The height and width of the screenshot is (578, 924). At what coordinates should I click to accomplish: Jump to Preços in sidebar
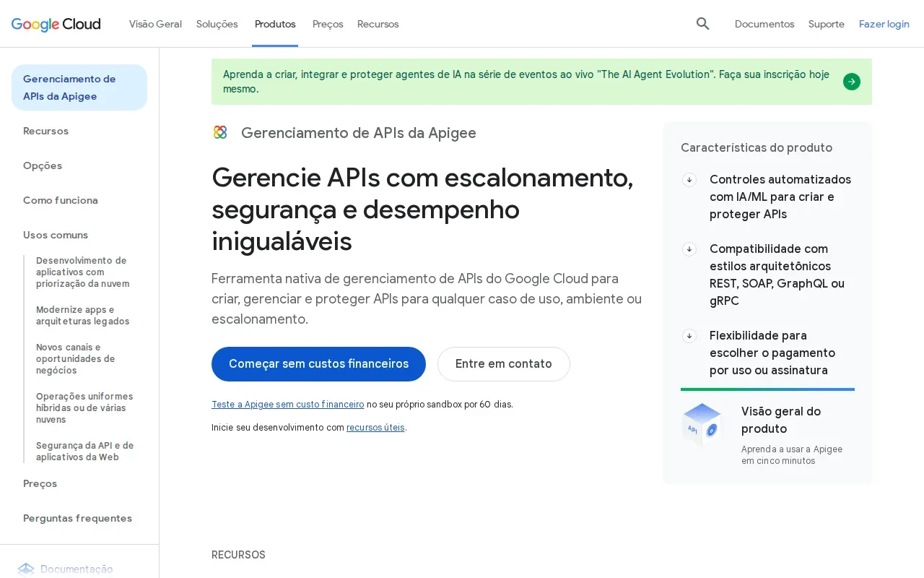pos(40,483)
